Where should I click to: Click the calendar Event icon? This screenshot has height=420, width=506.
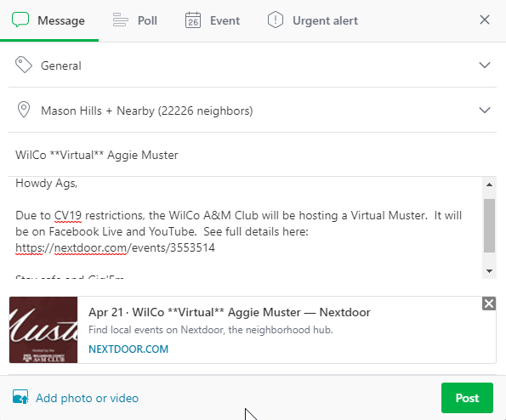[x=193, y=20]
